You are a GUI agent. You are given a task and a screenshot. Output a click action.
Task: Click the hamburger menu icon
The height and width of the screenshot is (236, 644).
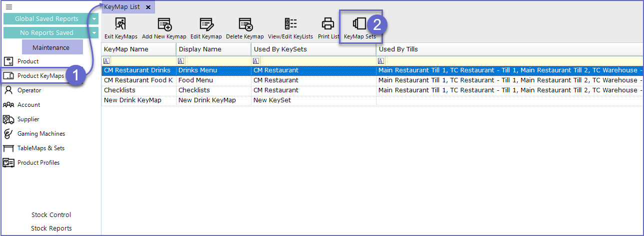(x=9, y=7)
